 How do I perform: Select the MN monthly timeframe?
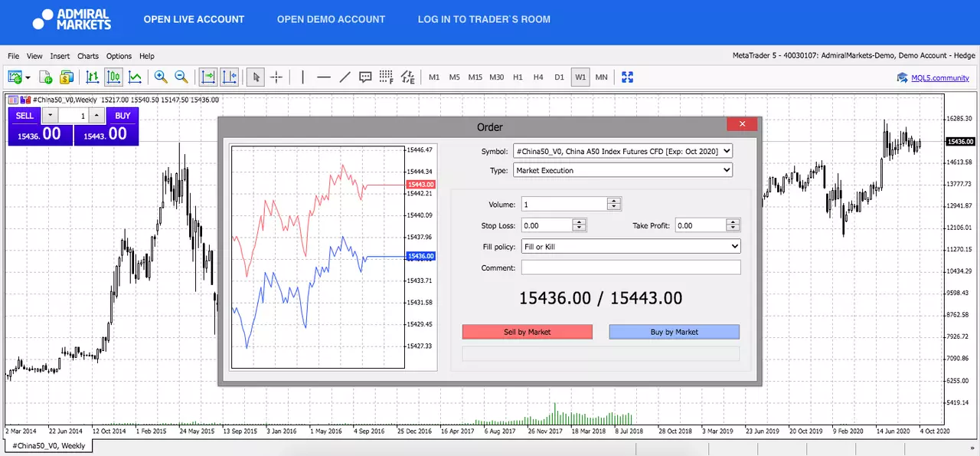[x=601, y=77]
